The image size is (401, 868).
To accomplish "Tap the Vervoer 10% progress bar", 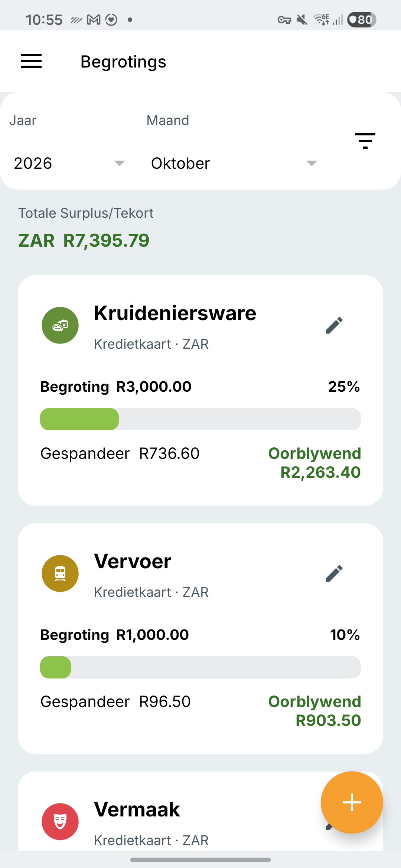I will [200, 667].
